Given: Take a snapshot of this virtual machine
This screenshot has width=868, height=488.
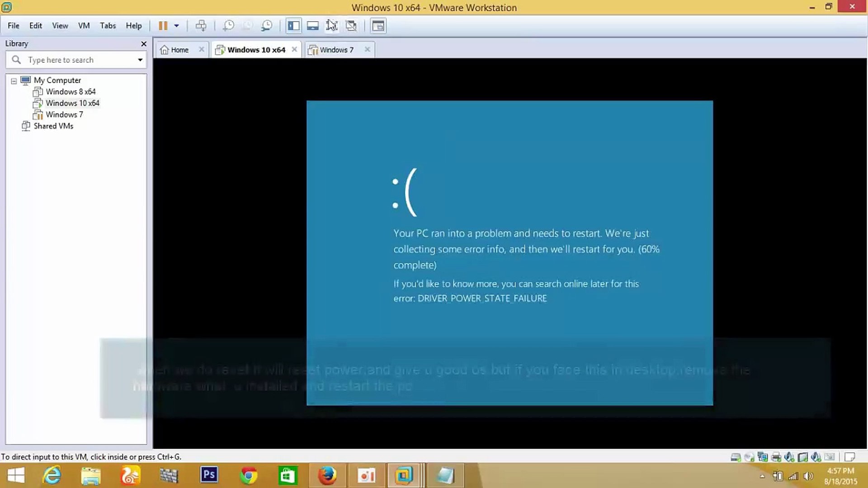Looking at the screenshot, I should pyautogui.click(x=229, y=26).
